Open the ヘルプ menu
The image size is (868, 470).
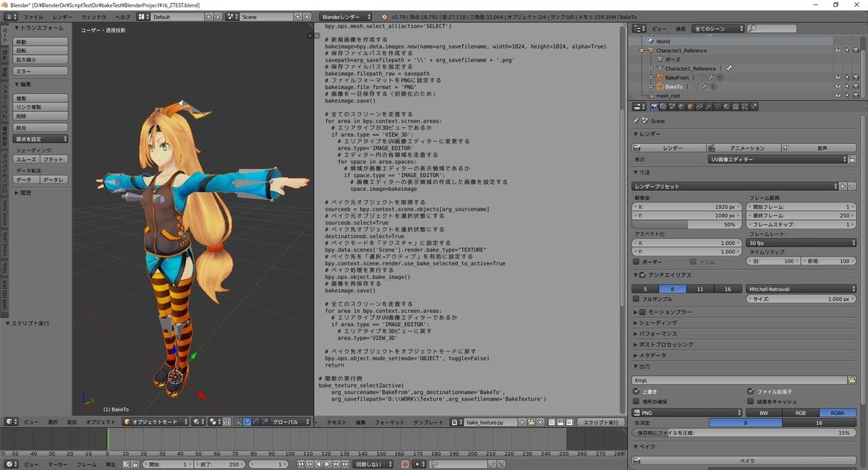(123, 17)
